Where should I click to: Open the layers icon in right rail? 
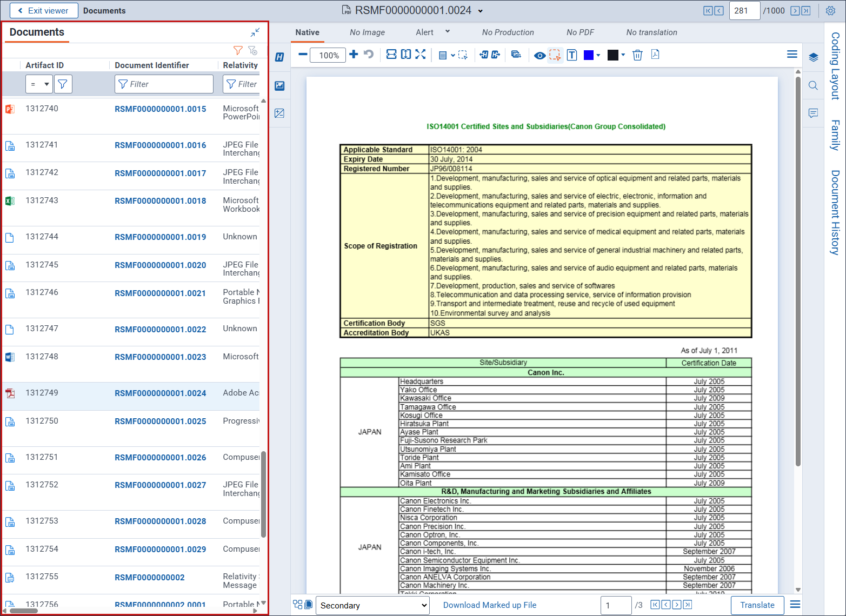(813, 57)
